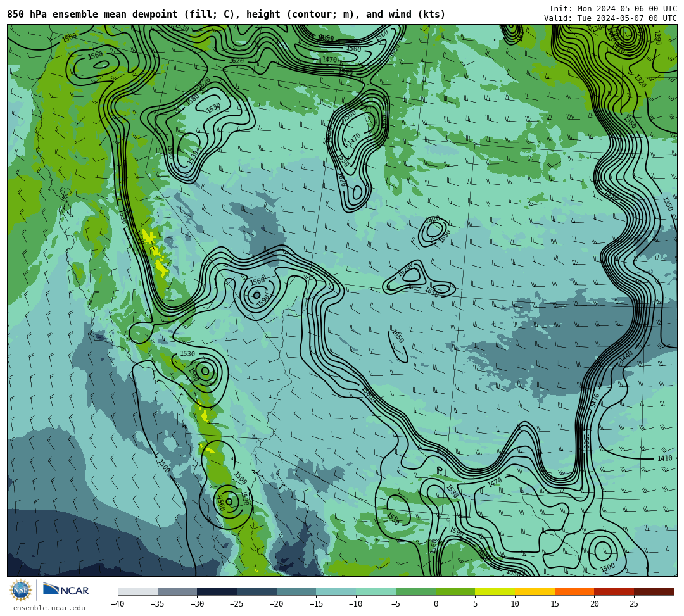
Task: Click the medium green -5 to 0 swatch
Action: [415, 591]
